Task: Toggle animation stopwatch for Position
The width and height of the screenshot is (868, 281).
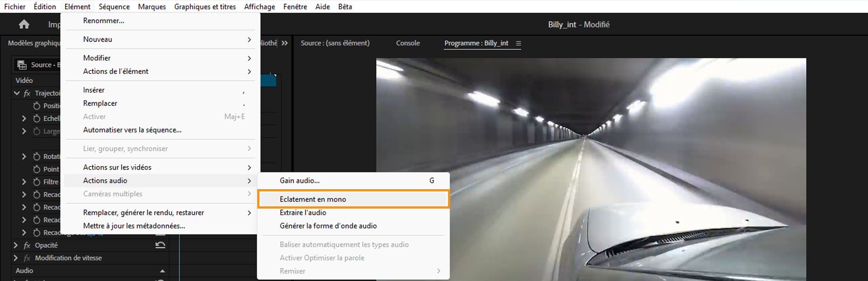Action: 37,106
